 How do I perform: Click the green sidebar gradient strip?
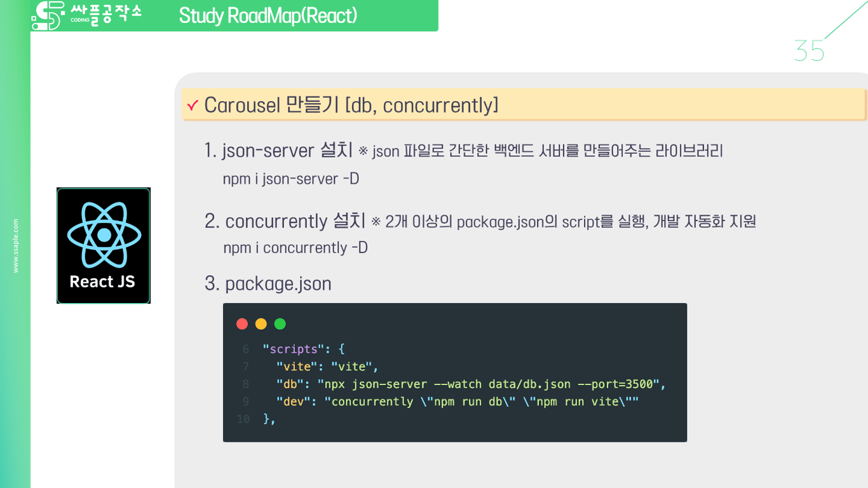(15, 381)
